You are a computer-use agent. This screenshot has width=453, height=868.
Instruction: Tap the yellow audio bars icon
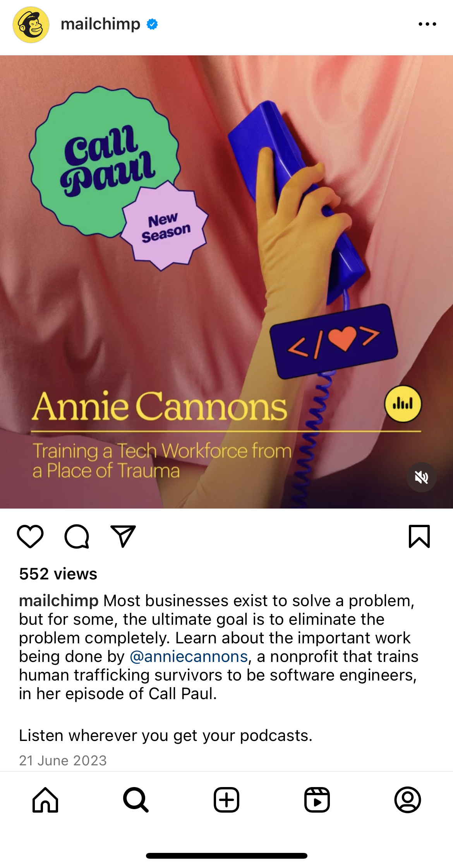(403, 404)
